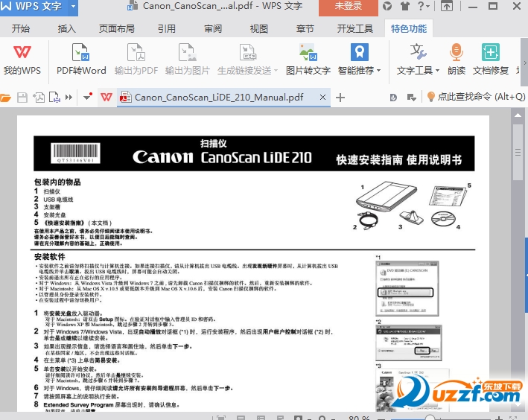This screenshot has width=528, height=420.
Task: Click the 包装内的物品 heading
Action: pos(57,182)
